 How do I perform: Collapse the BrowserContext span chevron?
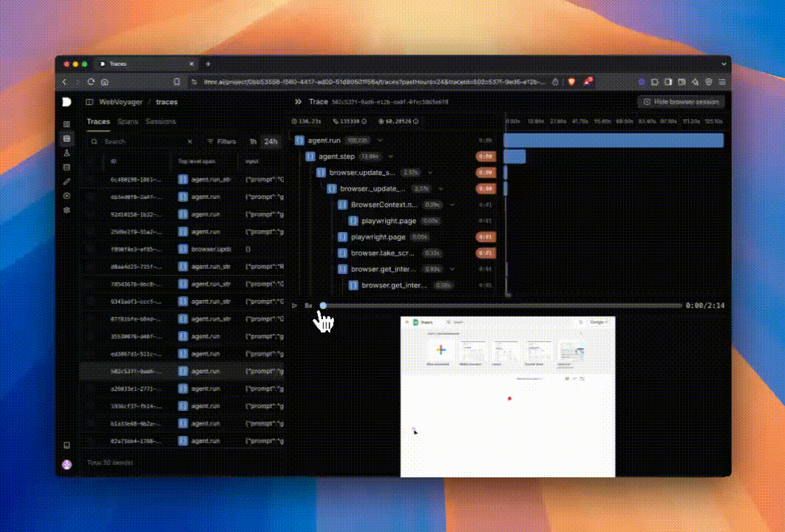tap(452, 205)
